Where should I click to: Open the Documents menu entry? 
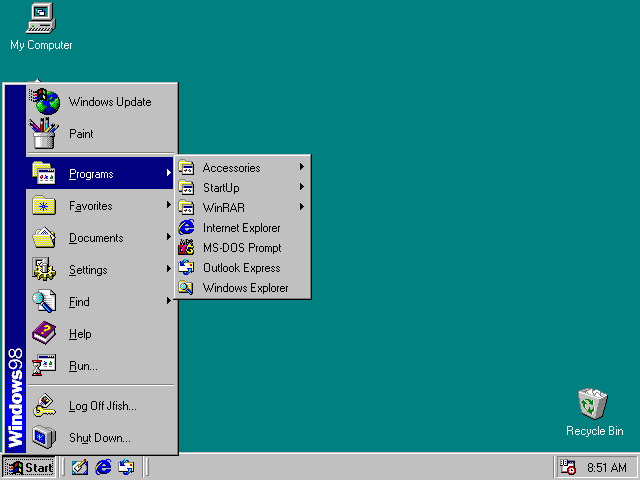[x=101, y=238]
